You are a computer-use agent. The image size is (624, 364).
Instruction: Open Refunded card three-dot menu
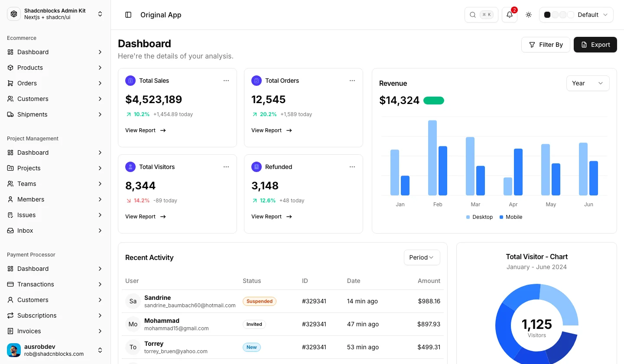point(352,167)
